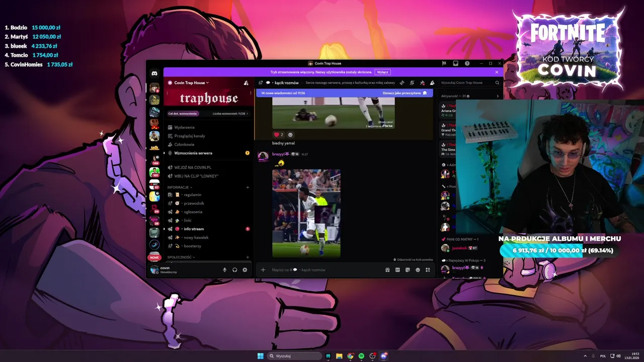Open the Threads icon in channel header

click(401, 83)
